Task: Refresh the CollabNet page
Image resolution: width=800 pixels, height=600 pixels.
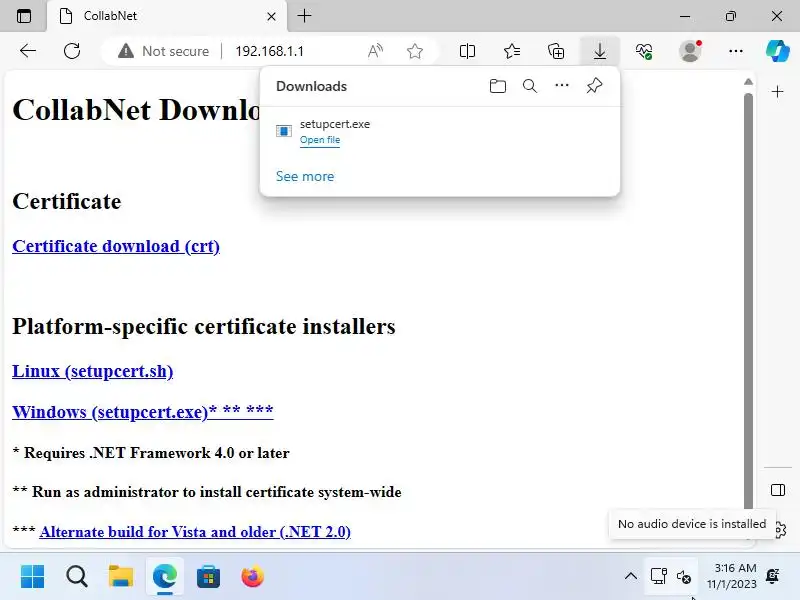Action: [x=72, y=51]
